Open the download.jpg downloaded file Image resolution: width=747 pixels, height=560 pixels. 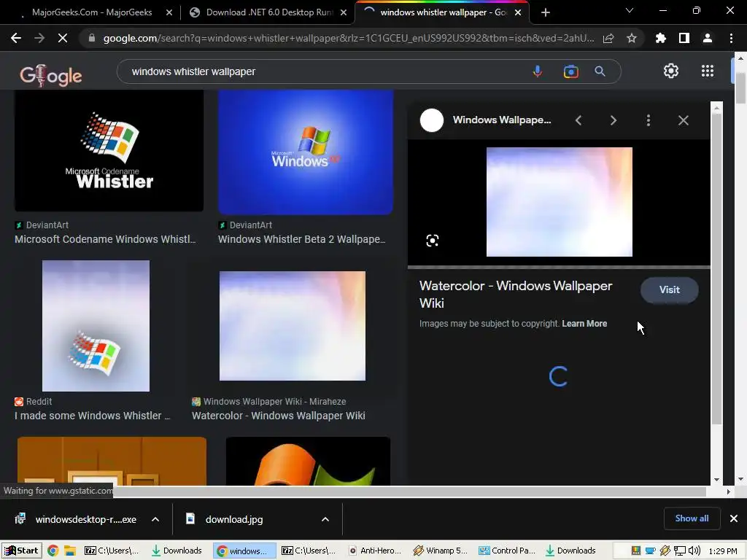225,519
